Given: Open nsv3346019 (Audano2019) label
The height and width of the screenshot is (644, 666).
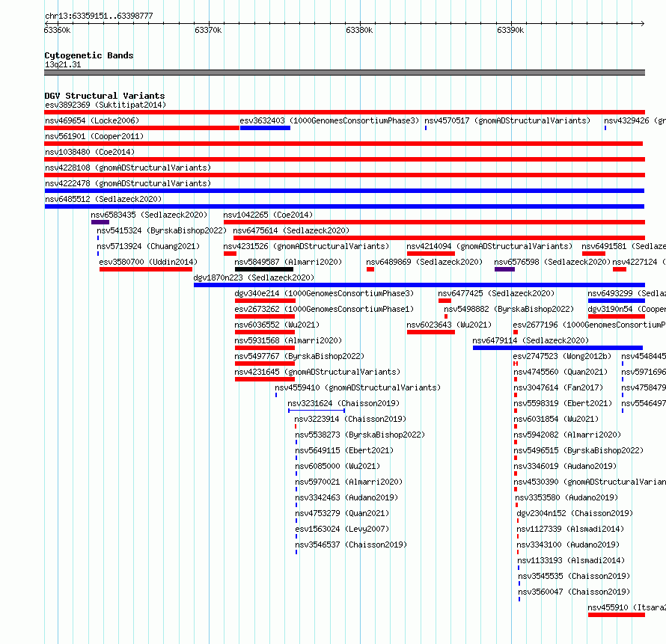Looking at the screenshot, I should point(565,466).
